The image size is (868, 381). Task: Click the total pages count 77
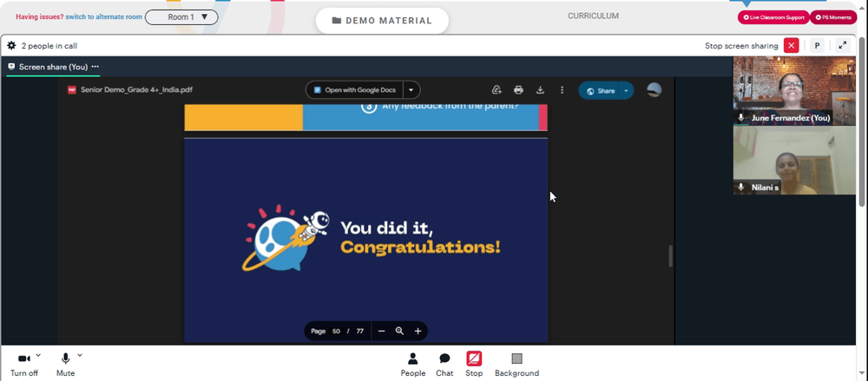pyautogui.click(x=360, y=332)
